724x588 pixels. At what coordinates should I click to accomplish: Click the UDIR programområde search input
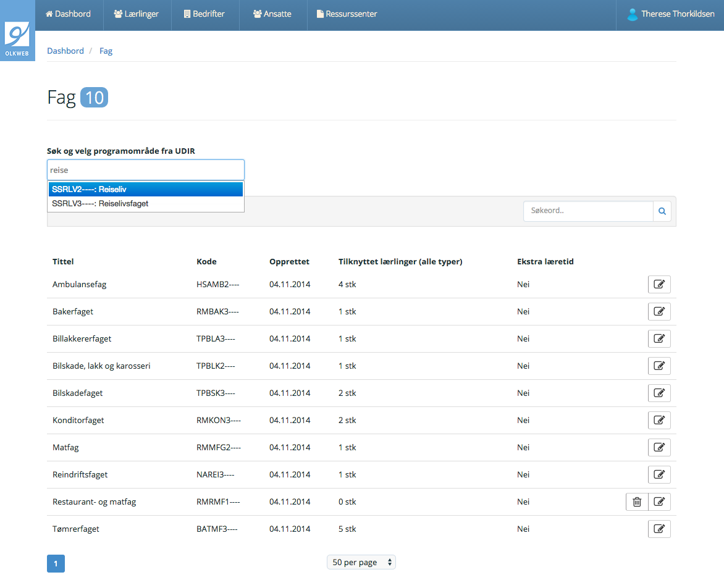[x=145, y=170]
